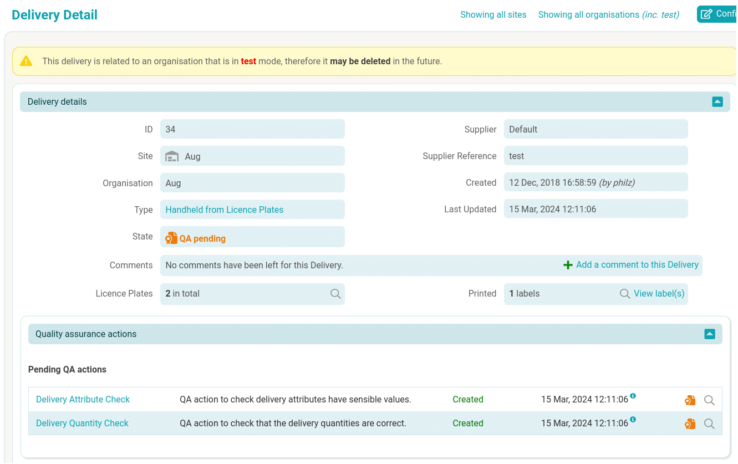The image size is (738, 464).
Task: Click the View label(s) link
Action: point(659,294)
